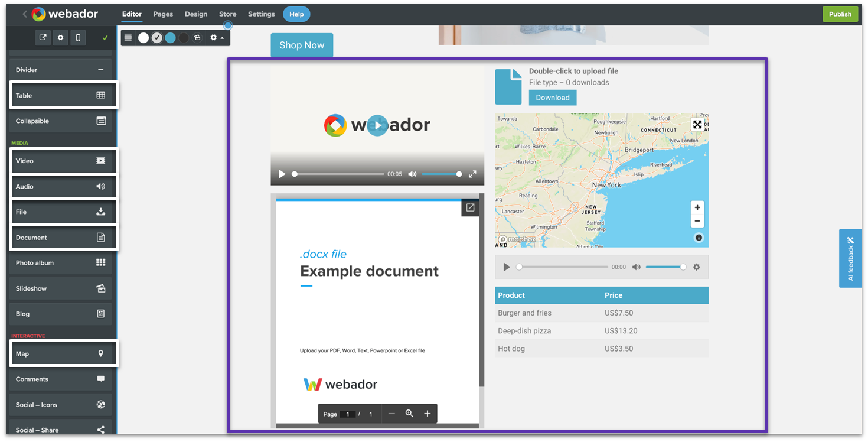Viewport: 868px width, 442px height.
Task: Add a Collapsible element
Action: click(x=60, y=121)
